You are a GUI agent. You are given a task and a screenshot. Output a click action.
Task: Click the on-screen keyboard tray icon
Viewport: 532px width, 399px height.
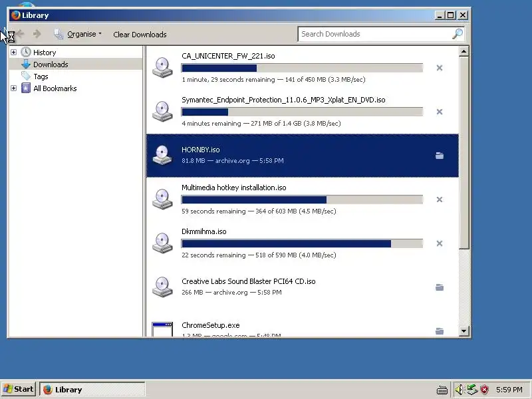coord(442,390)
